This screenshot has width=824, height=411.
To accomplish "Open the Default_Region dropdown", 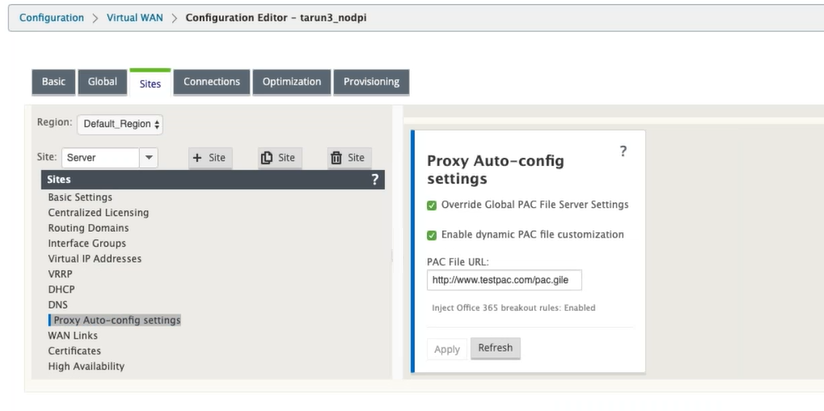I will [x=120, y=124].
